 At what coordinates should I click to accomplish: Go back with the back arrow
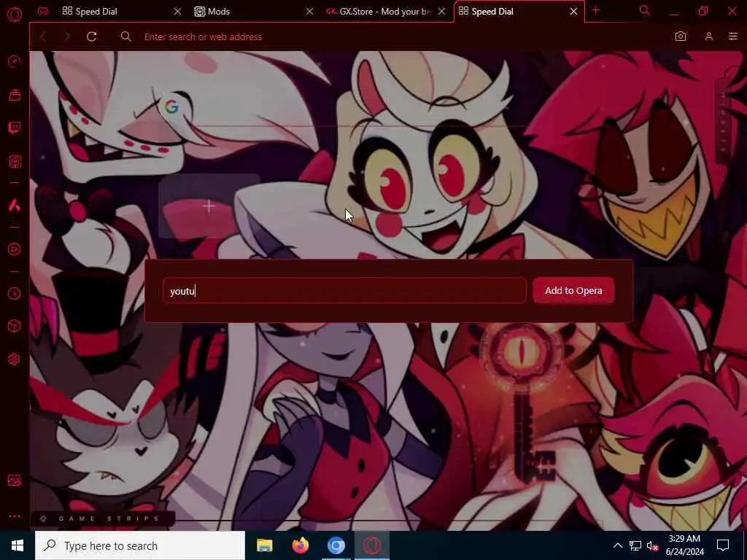pos(43,36)
